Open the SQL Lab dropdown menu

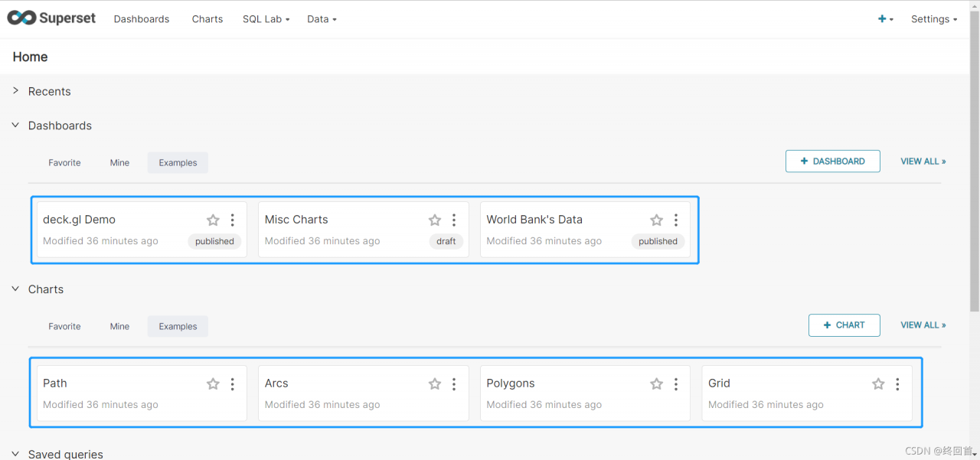pos(266,19)
